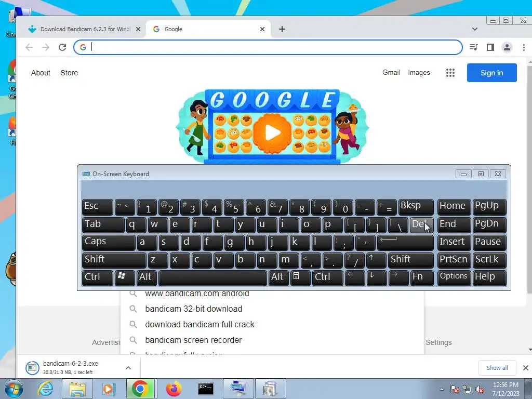Open the Store link
532x399 pixels.
[69, 73]
